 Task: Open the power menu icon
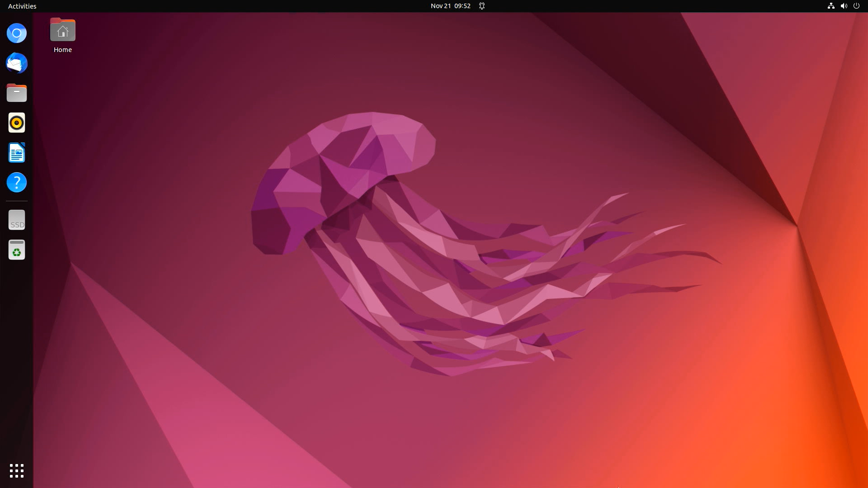coord(856,6)
